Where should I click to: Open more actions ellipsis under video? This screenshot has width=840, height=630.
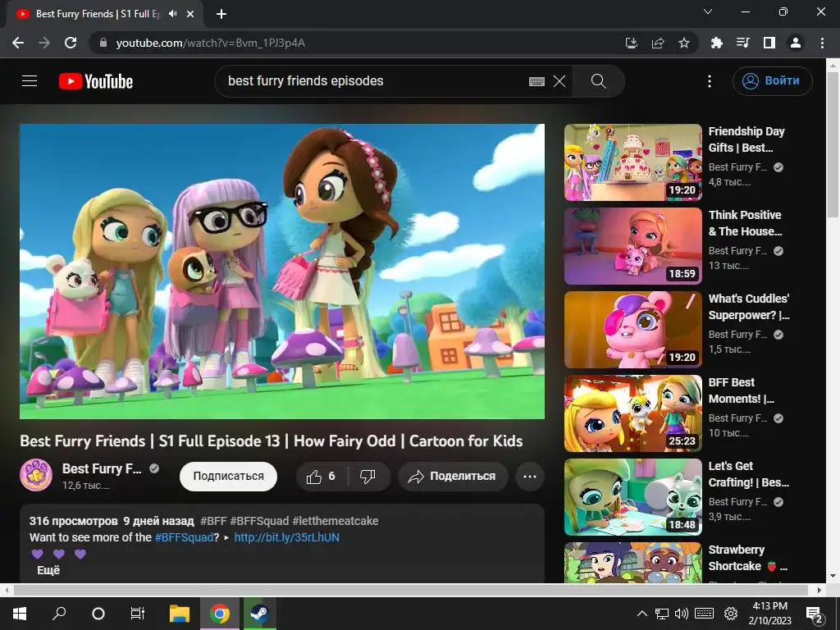[x=530, y=477]
